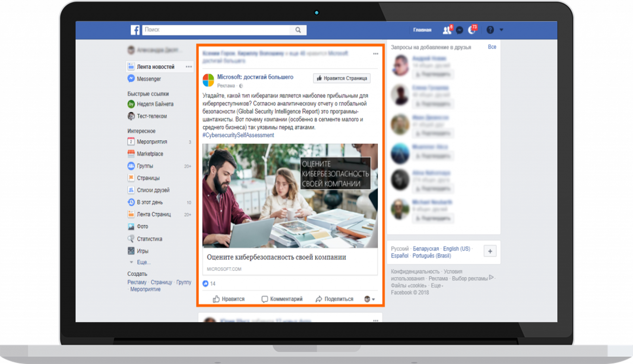Click Файлы «cookie» footer link
This screenshot has width=633, height=364.
tap(409, 286)
